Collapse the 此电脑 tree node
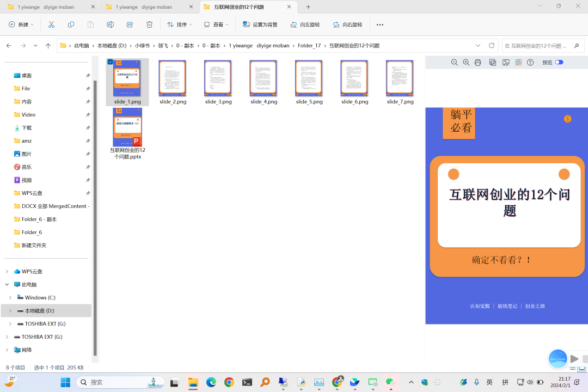This screenshot has height=392, width=588. coord(7,284)
